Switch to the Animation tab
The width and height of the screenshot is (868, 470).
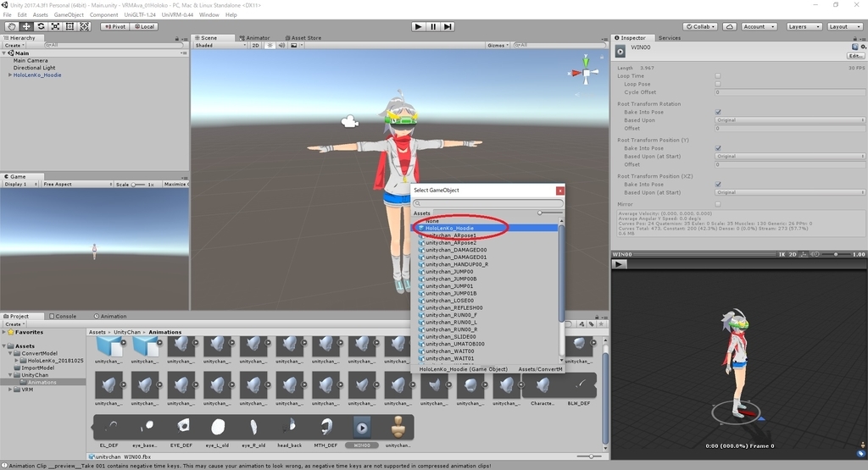coord(110,316)
